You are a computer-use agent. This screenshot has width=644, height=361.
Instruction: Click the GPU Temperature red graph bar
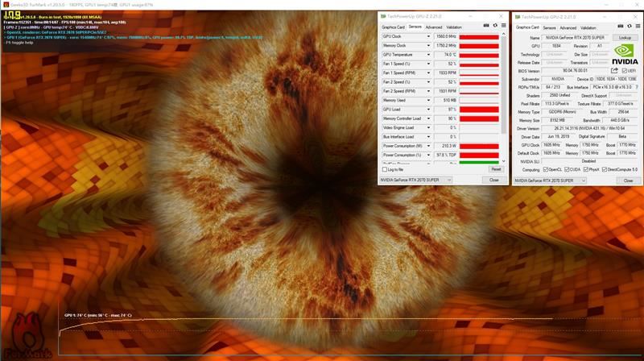[x=479, y=55]
